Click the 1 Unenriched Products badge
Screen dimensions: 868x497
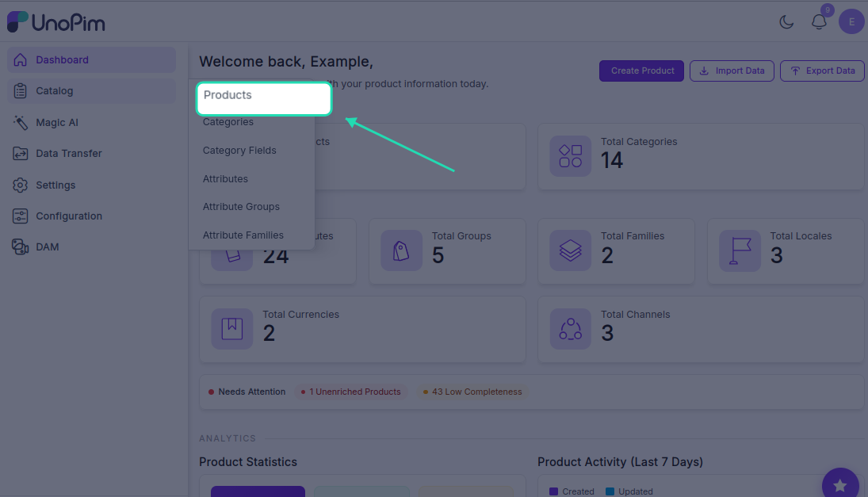pyautogui.click(x=351, y=392)
